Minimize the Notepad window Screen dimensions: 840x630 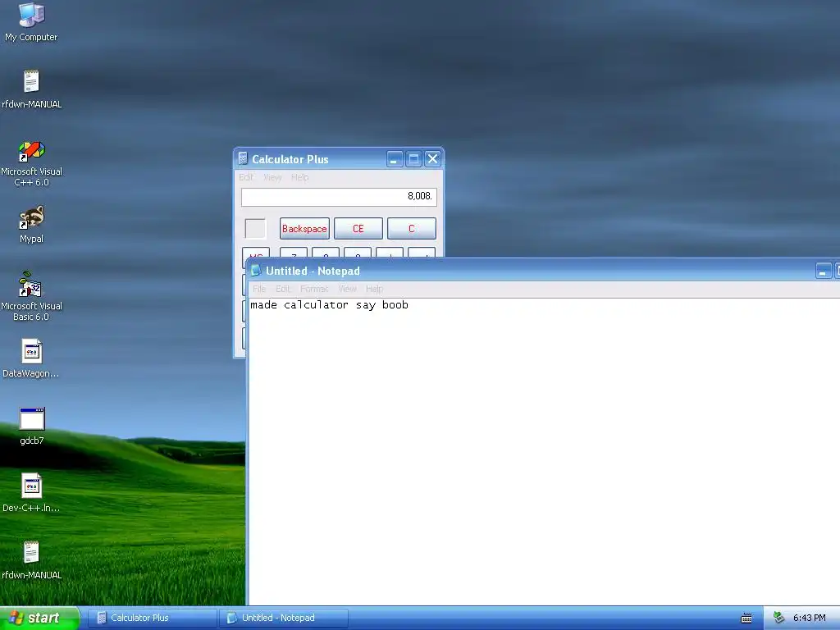click(x=824, y=271)
